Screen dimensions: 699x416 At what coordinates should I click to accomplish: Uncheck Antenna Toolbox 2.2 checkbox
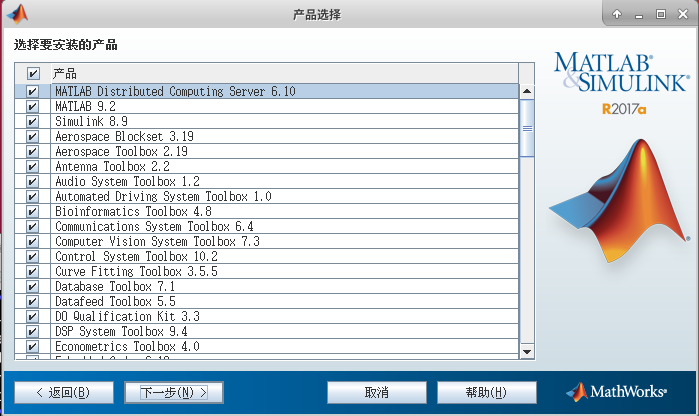coord(32,166)
